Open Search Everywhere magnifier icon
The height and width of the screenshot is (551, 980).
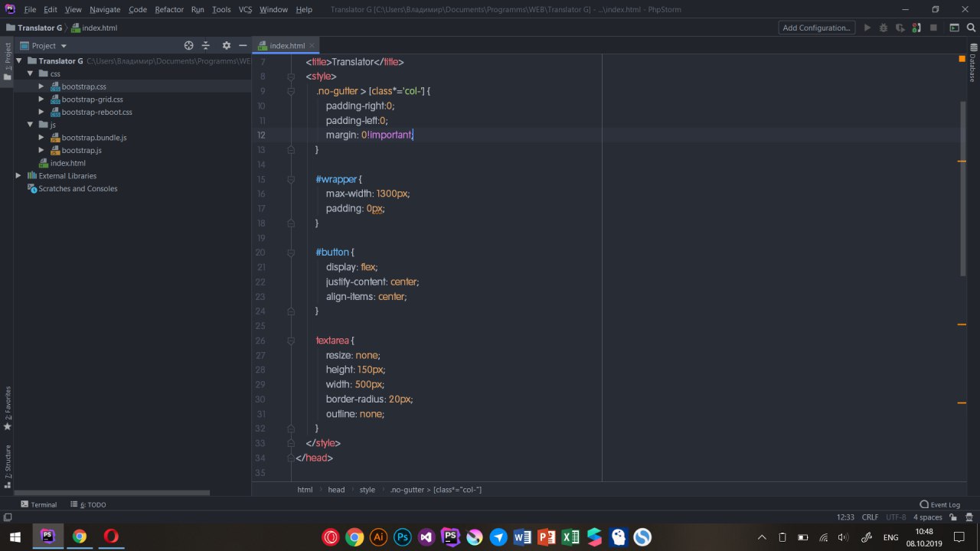(x=971, y=28)
